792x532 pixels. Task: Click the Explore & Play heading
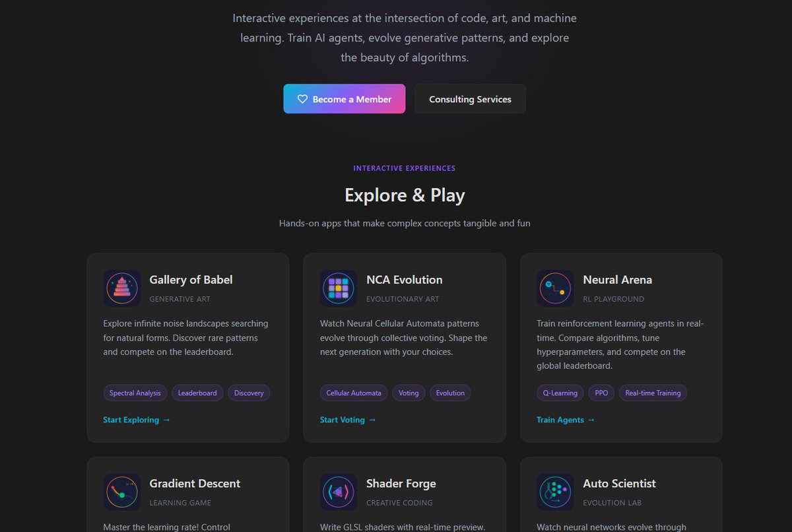(405, 195)
